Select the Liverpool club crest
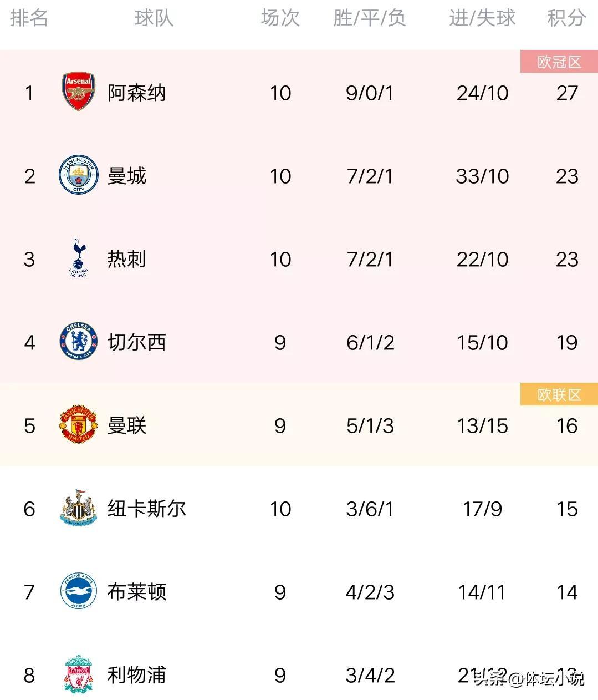 click(x=78, y=674)
